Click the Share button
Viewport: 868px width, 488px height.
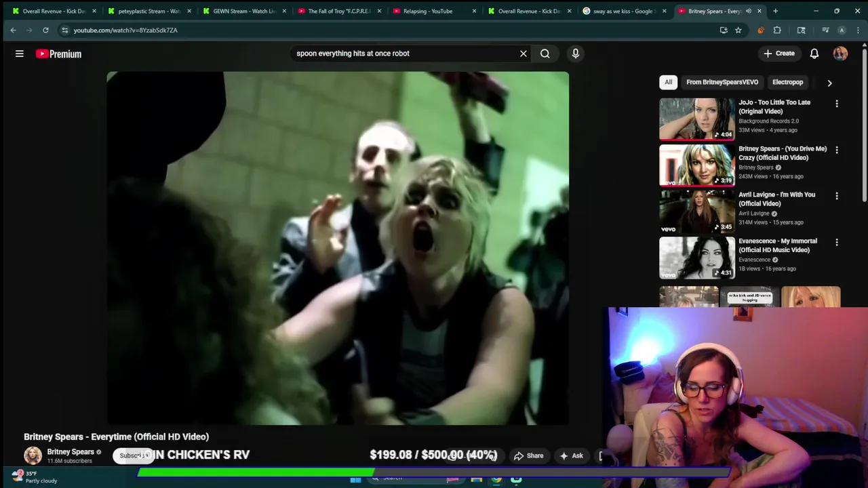(528, 456)
